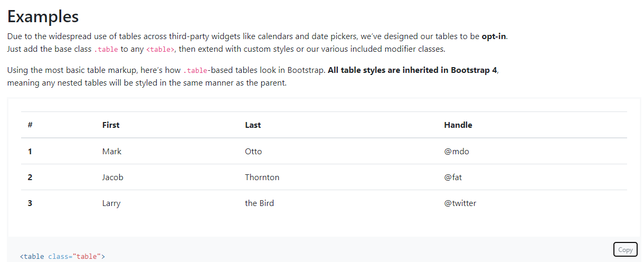Click the 'Last' column header

[253, 125]
